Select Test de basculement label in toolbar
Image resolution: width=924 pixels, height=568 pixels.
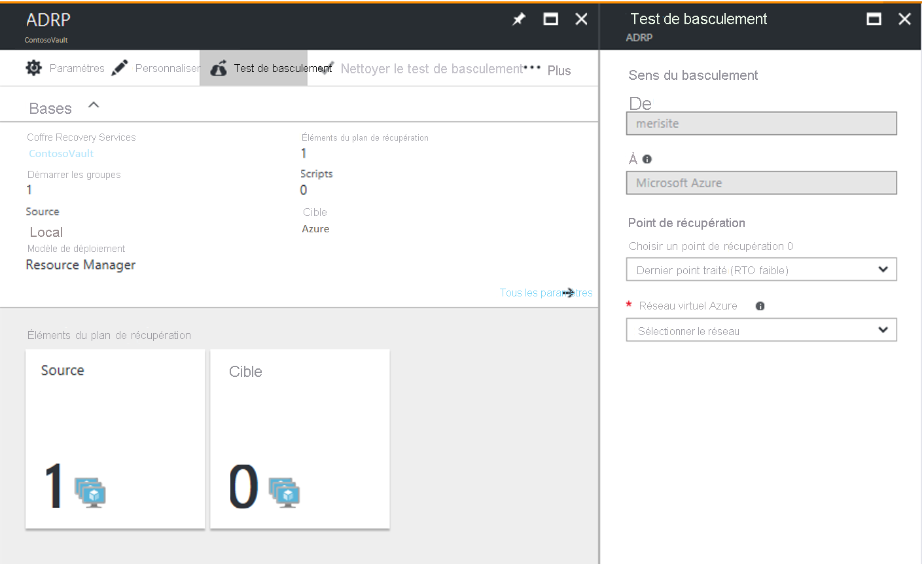[x=283, y=68]
